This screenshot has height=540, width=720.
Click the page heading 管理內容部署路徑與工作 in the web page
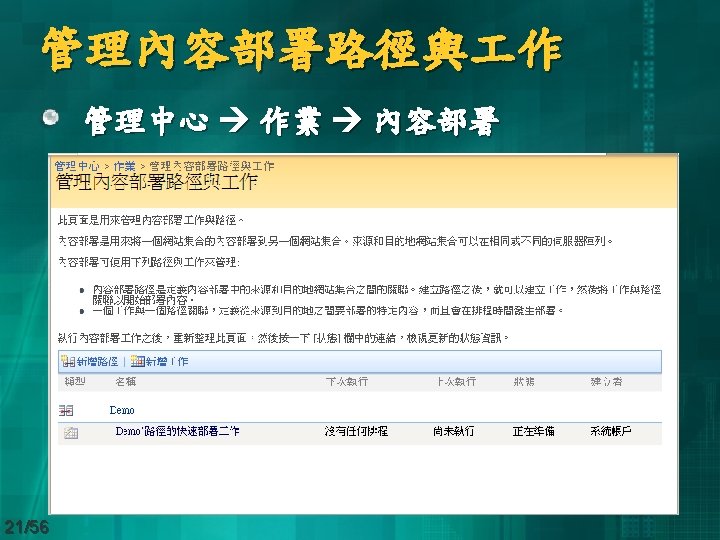point(156,182)
